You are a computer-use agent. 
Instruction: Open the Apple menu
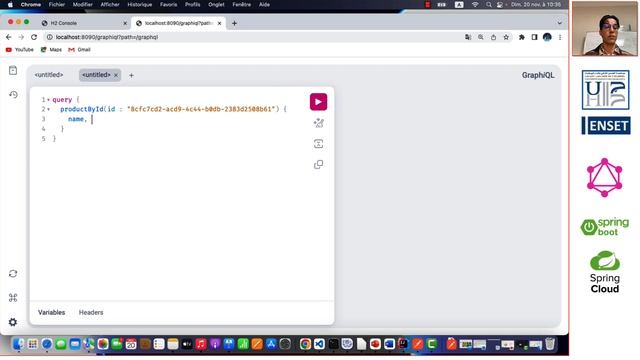click(x=10, y=4)
